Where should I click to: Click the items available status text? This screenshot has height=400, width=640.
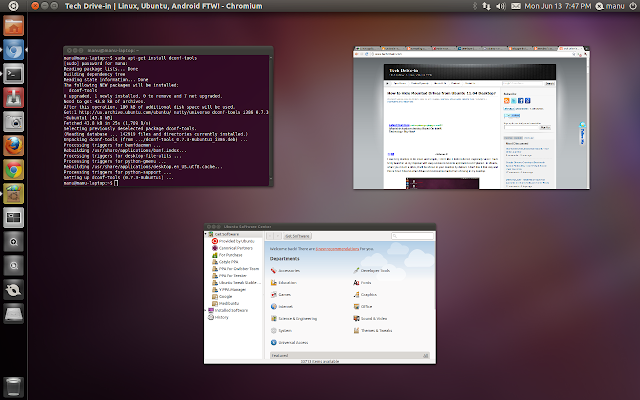click(x=320, y=362)
